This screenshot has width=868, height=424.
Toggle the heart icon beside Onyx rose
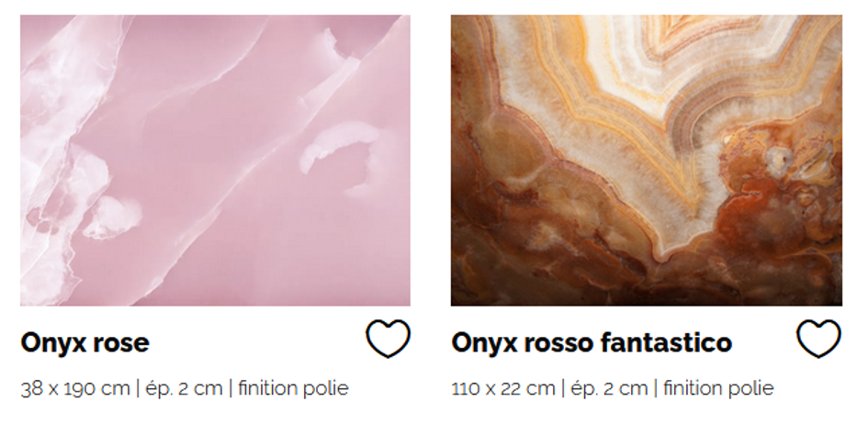click(388, 339)
